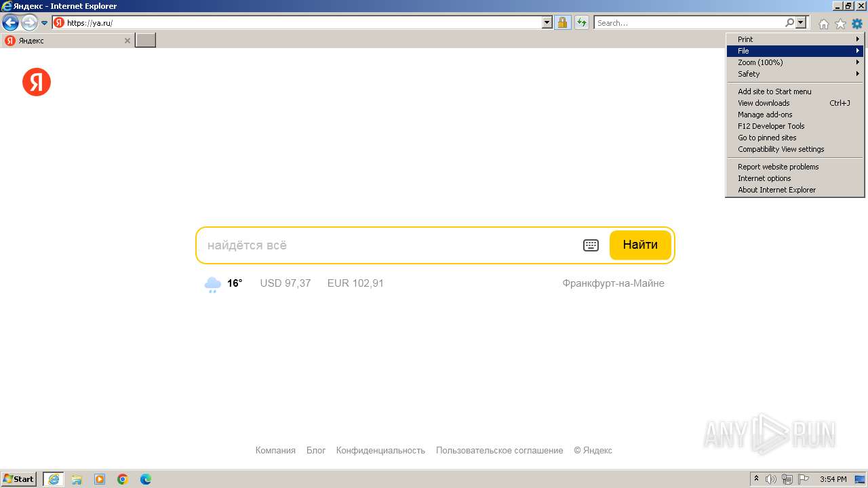This screenshot has height=488, width=868.
Task: Launch Chrome from the taskbar
Action: [123, 479]
